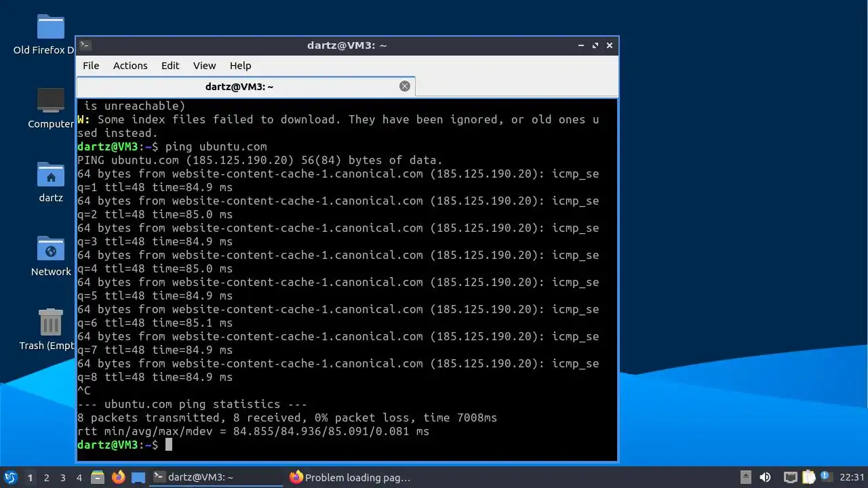The height and width of the screenshot is (488, 868).
Task: Click the removable media eject icon in the tray
Action: (745, 477)
